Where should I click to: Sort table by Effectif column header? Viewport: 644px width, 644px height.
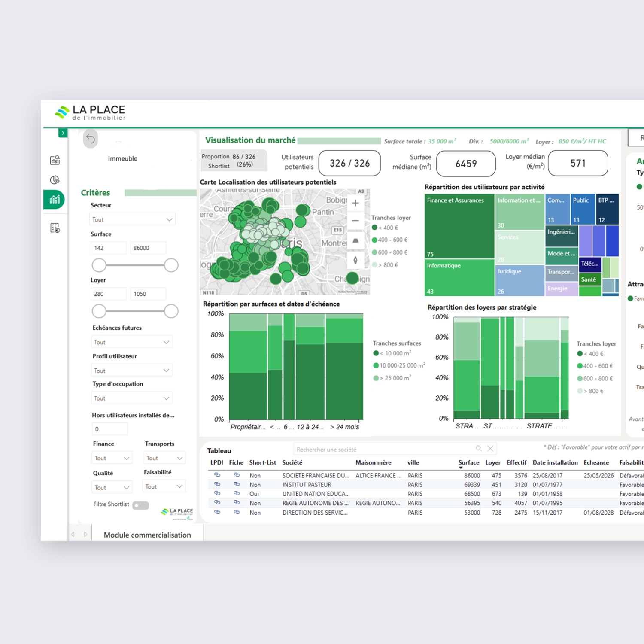[516, 462]
